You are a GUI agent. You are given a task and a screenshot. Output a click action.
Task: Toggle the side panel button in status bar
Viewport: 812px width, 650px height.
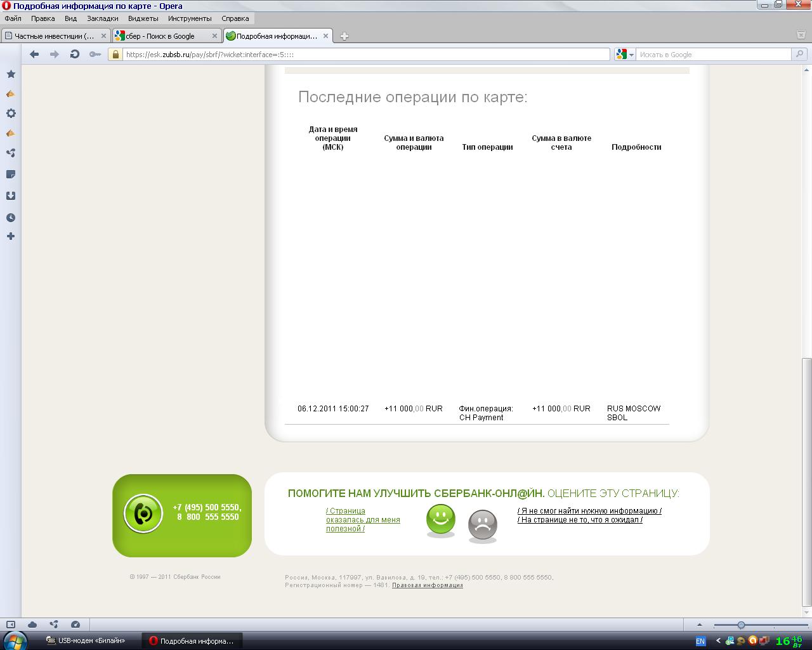coord(11,625)
